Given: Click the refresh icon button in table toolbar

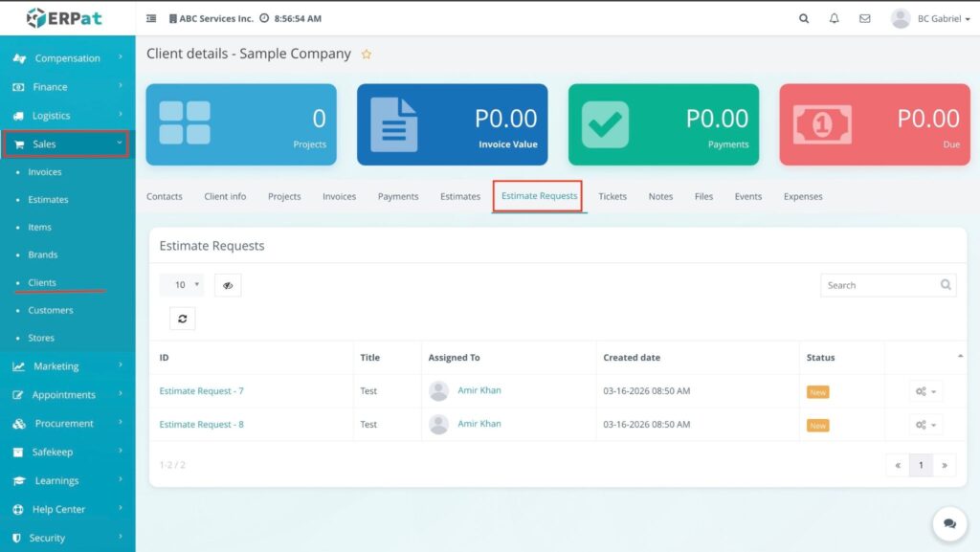Looking at the screenshot, I should [x=182, y=319].
